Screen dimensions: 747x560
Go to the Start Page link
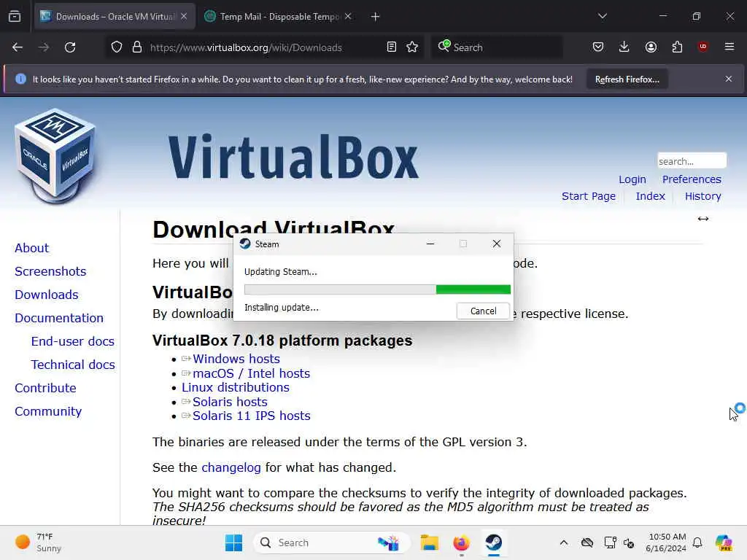pos(589,196)
